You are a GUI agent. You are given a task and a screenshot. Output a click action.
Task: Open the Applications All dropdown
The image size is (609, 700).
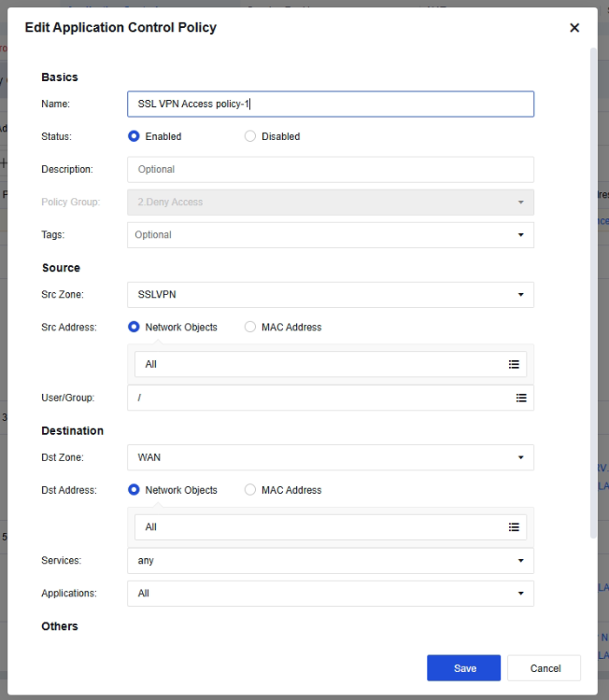tap(331, 594)
